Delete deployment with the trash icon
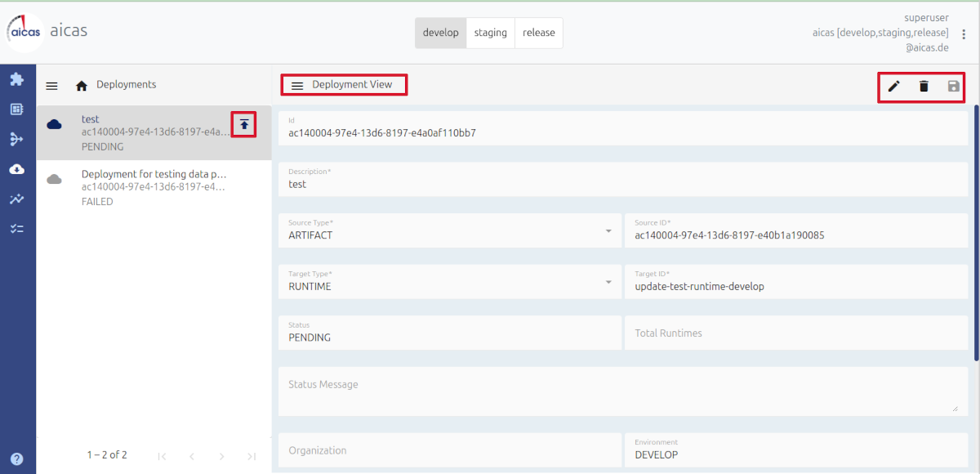The width and height of the screenshot is (980, 474). point(924,86)
